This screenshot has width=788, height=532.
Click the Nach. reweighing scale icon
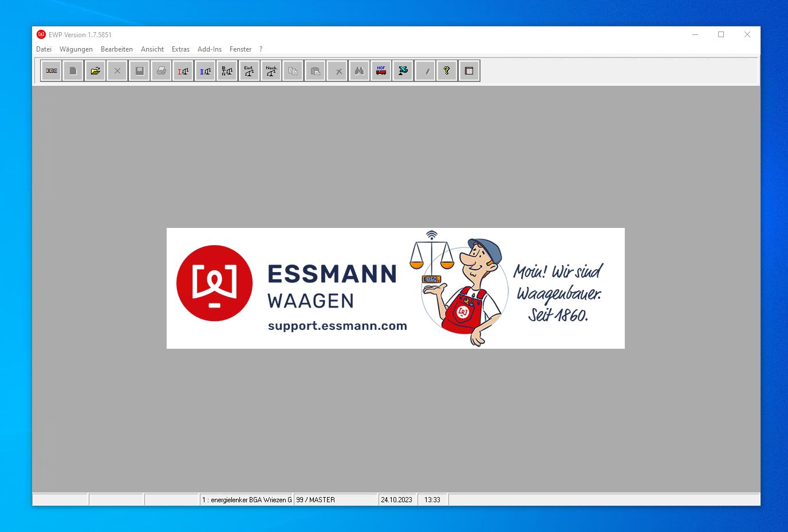coord(271,71)
